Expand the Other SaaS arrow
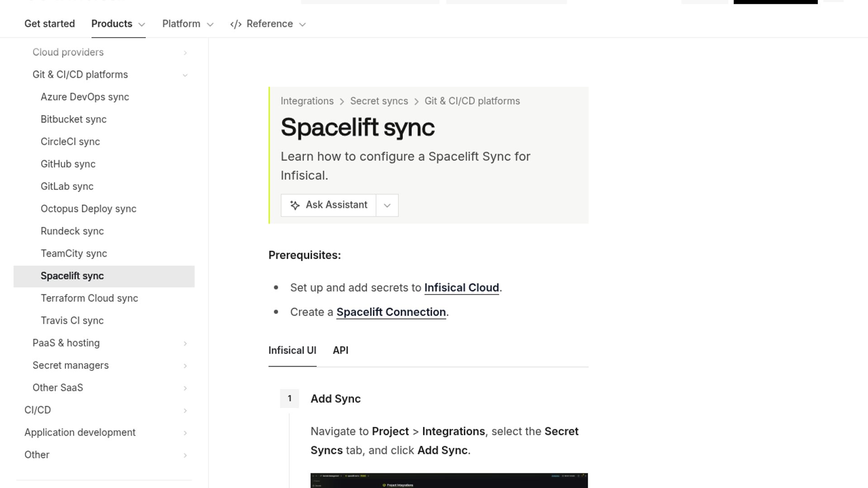The image size is (868, 488). 185,388
